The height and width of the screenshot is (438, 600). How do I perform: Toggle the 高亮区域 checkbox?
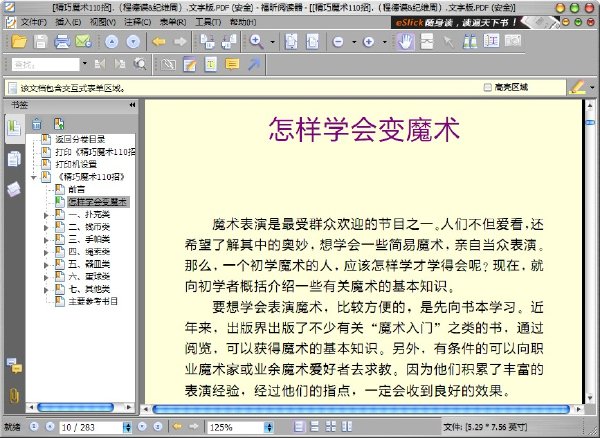488,87
